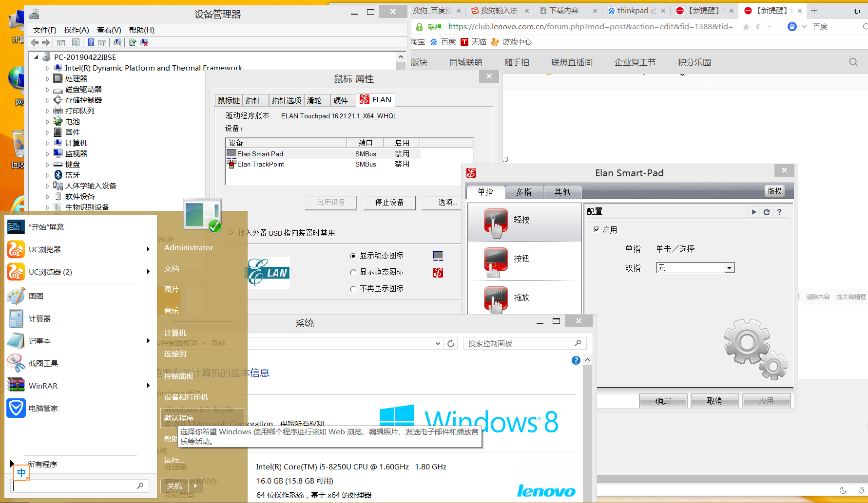Viewport: 868px width, 503px height.
Task: Select the Elan TrackPoint device row
Action: click(x=323, y=165)
